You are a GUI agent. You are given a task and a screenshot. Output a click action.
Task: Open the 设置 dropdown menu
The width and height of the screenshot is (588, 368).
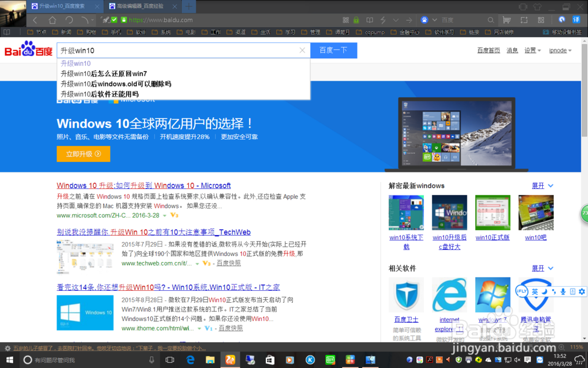[x=532, y=50]
